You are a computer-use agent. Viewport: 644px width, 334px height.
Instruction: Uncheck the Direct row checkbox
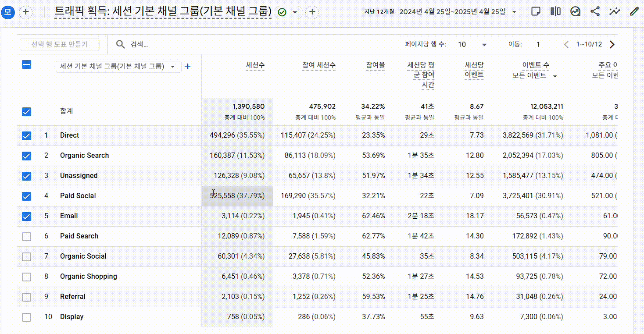(26, 135)
